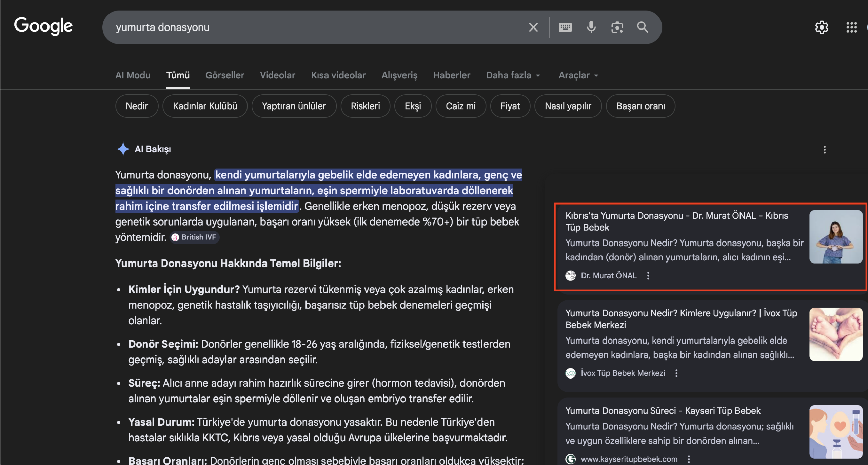Open the on-screen keyboard input tool

pyautogui.click(x=566, y=27)
